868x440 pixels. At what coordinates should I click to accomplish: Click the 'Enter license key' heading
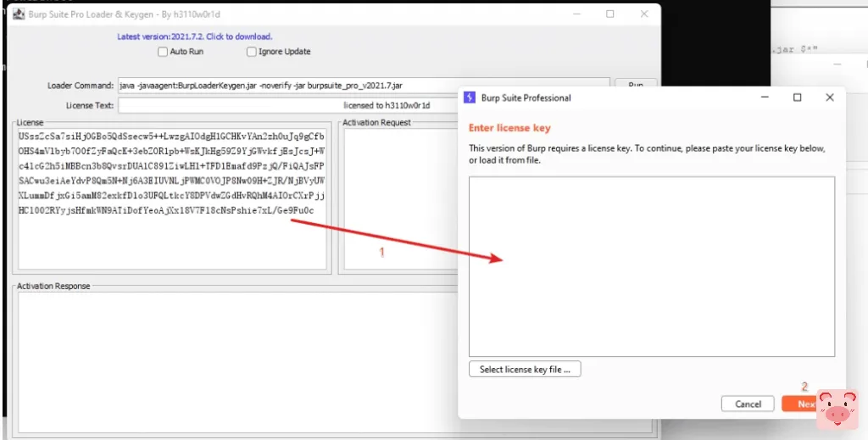tap(509, 128)
